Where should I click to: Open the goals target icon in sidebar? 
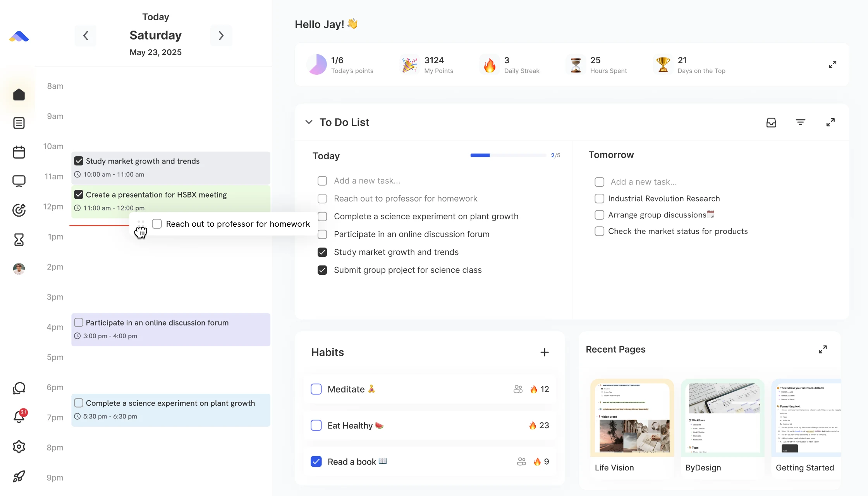(x=19, y=210)
